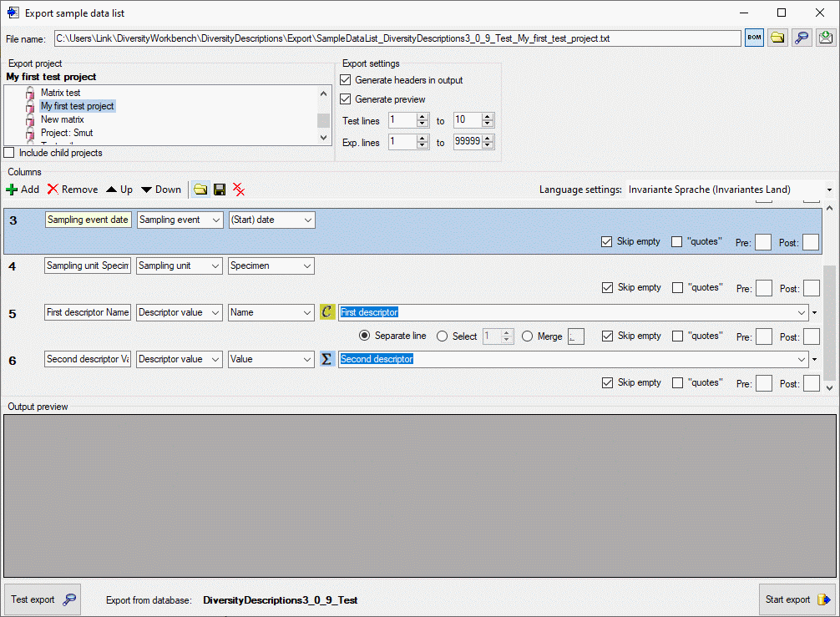Open the file browse folder icon beside File name

778,38
